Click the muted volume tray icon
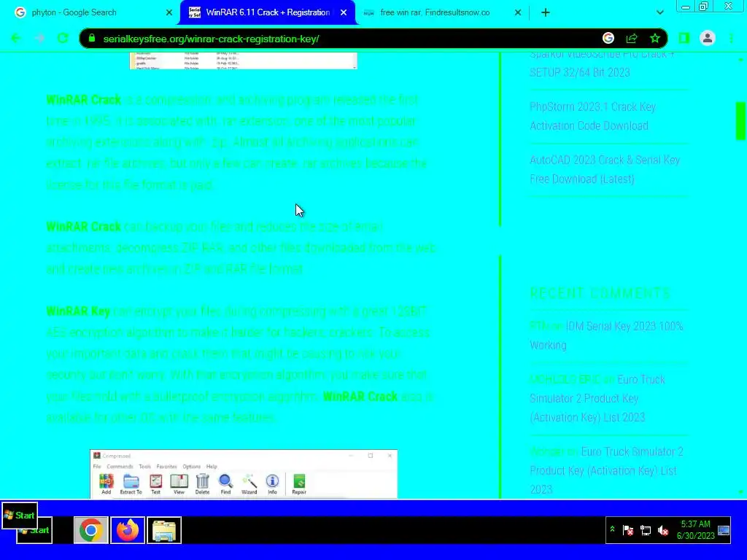Image resolution: width=747 pixels, height=560 pixels. (662, 530)
